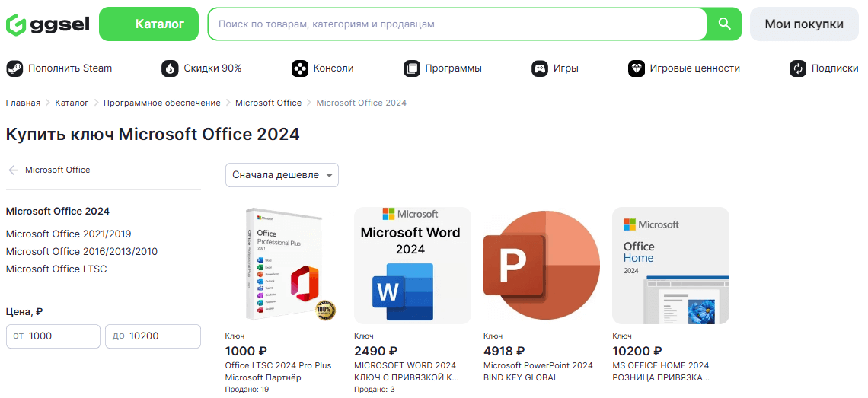The height and width of the screenshot is (398, 868).
Task: Click the Консоли controller-buttons icon
Action: pos(300,68)
